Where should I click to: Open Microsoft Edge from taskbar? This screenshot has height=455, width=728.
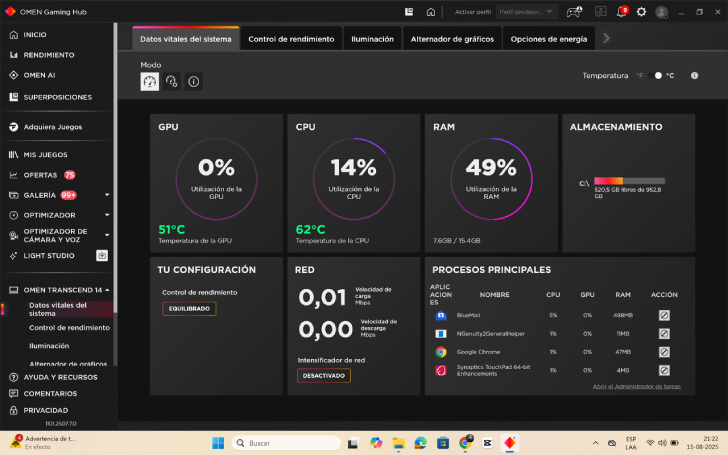point(421,443)
